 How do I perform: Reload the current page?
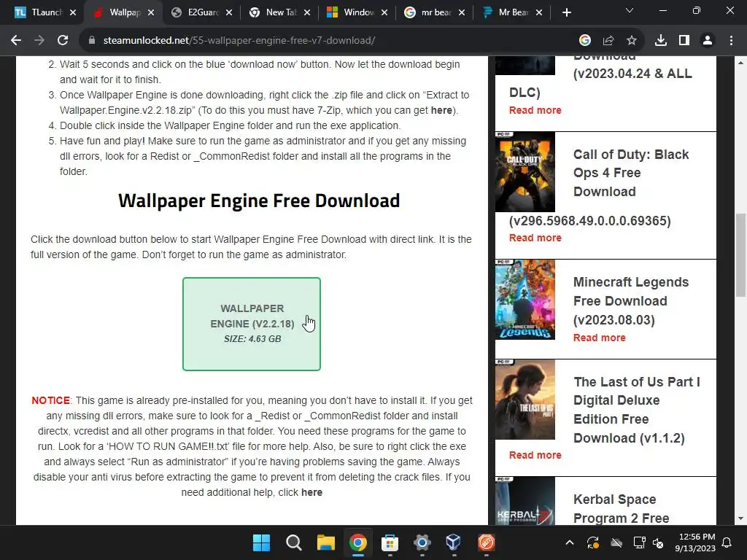[x=63, y=41]
